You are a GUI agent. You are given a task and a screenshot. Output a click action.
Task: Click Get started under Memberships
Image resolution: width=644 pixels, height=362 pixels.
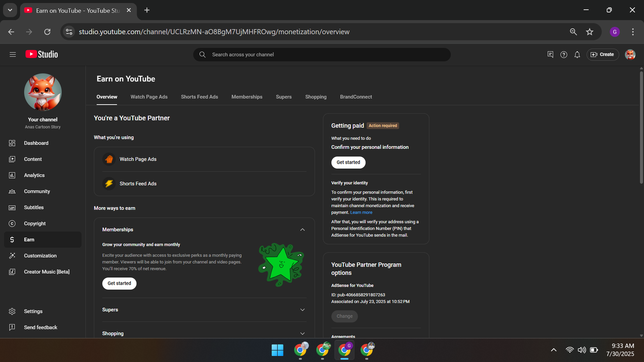119,284
